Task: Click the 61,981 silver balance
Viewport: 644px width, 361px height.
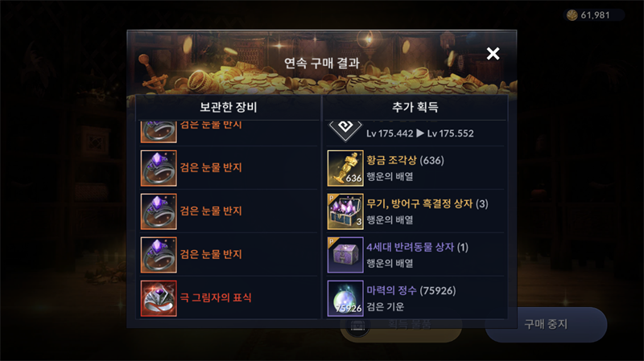Action: 595,15
